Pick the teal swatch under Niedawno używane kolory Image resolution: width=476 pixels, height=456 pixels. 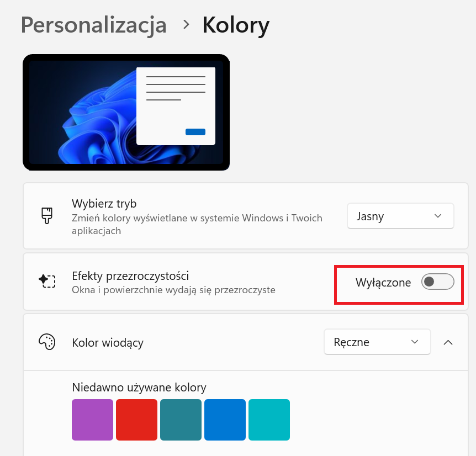(x=181, y=420)
